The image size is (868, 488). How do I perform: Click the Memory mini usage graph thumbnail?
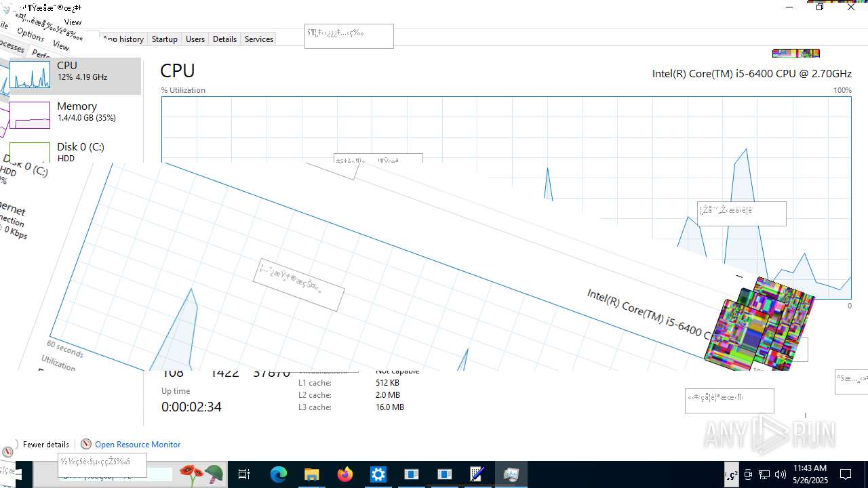point(29,115)
